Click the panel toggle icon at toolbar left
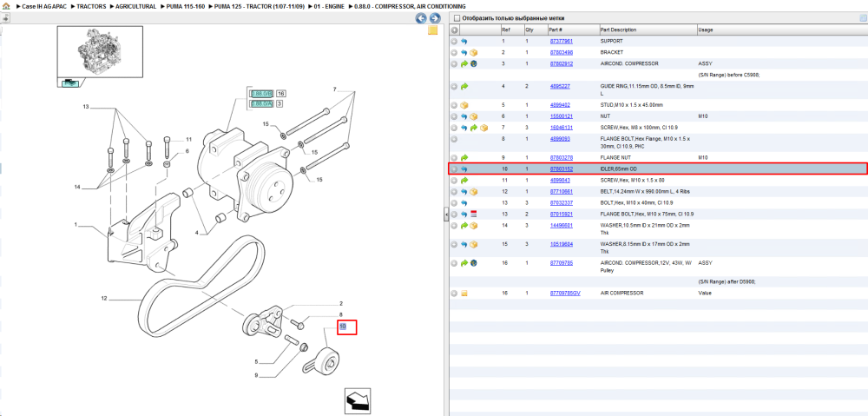 4,17
